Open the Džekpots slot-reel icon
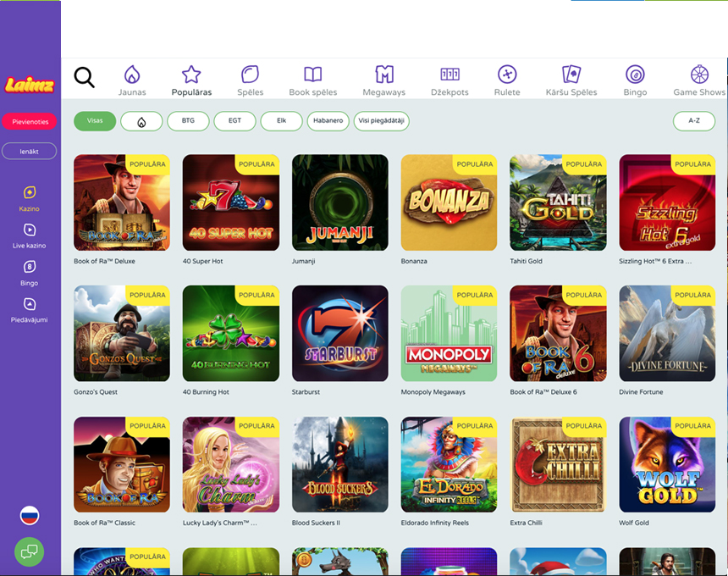This screenshot has height=576, width=728. (x=449, y=75)
